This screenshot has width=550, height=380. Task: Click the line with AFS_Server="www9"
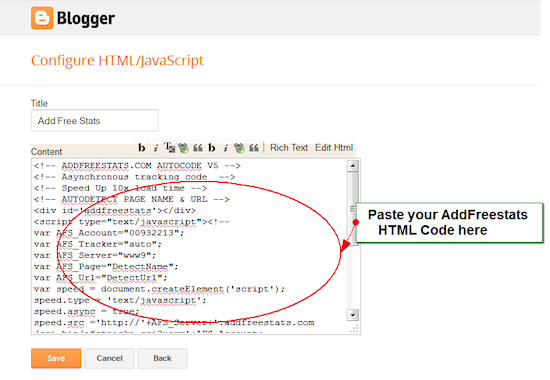pyautogui.click(x=95, y=255)
